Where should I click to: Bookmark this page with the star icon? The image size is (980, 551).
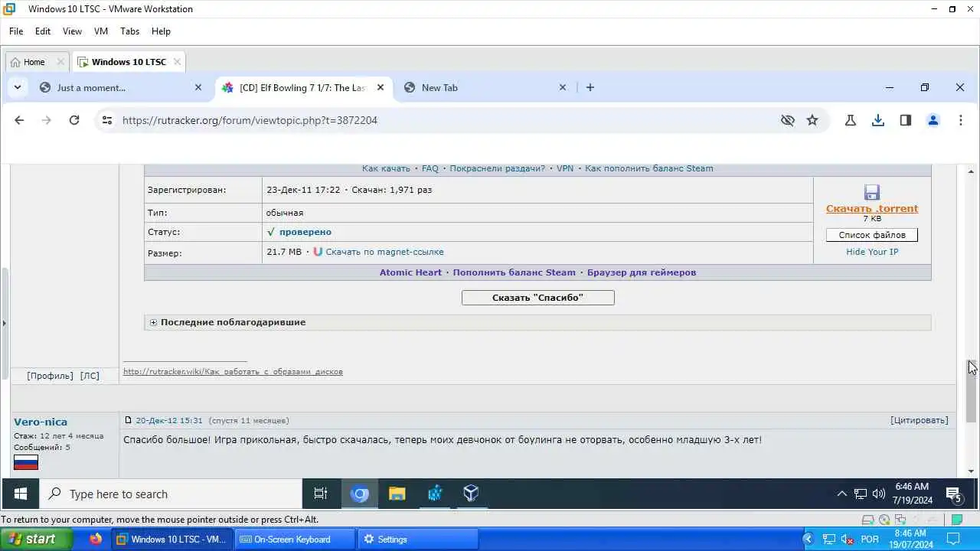click(x=812, y=120)
